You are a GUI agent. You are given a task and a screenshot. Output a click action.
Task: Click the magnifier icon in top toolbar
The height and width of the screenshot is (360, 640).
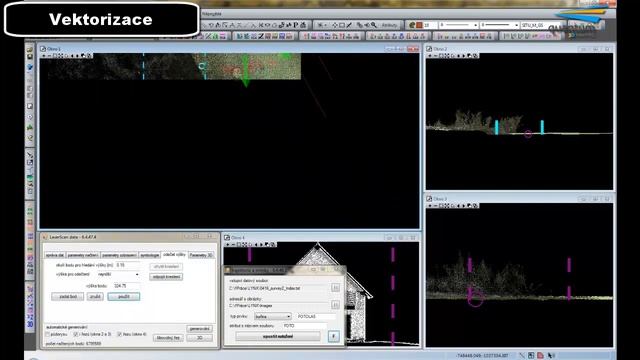[373, 25]
